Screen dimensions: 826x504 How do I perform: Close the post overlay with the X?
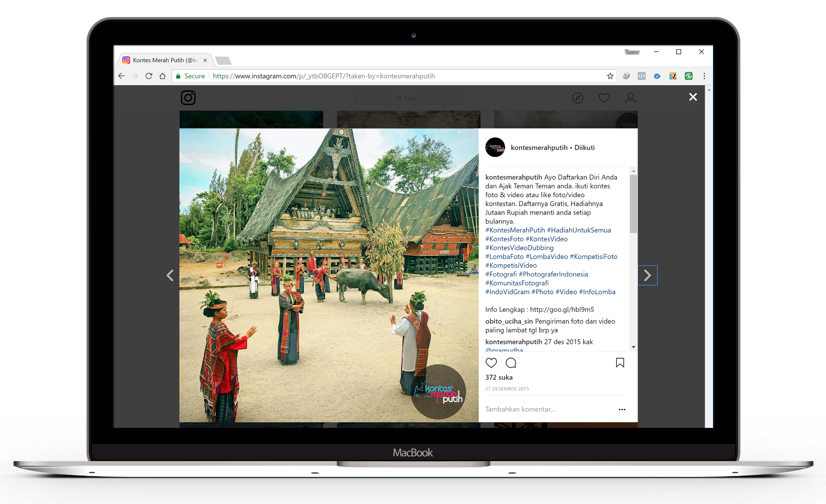pos(693,97)
